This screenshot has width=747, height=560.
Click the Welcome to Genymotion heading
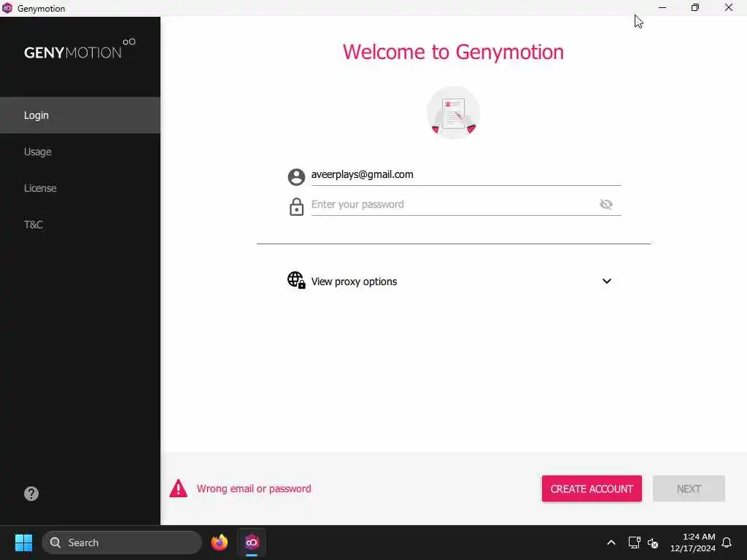(x=453, y=52)
